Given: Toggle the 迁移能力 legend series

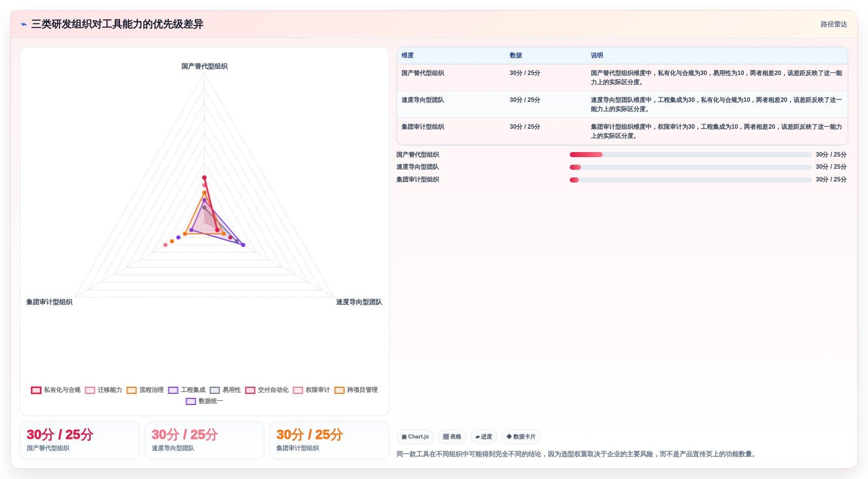Looking at the screenshot, I should (104, 390).
